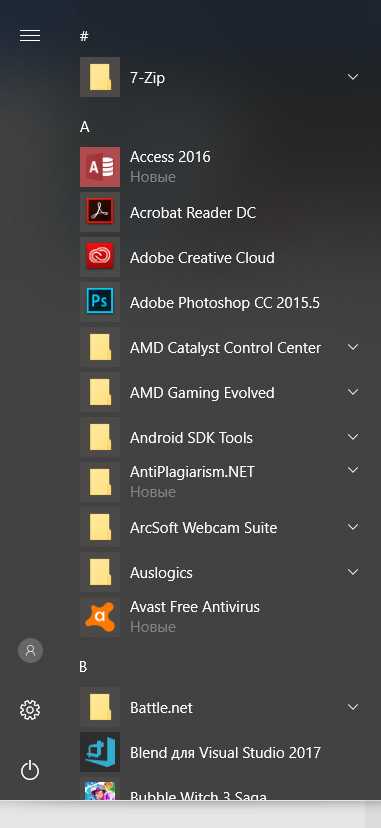Click the Power icon

click(x=30, y=770)
